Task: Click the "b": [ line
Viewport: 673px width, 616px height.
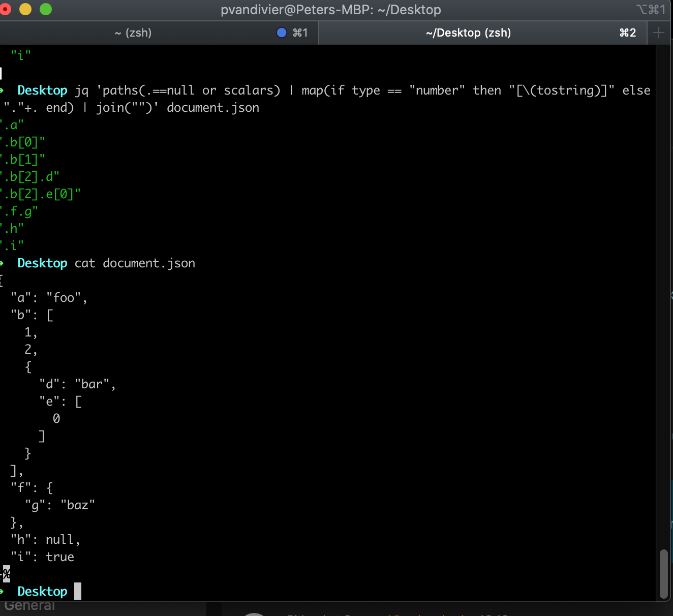Action: 32,315
